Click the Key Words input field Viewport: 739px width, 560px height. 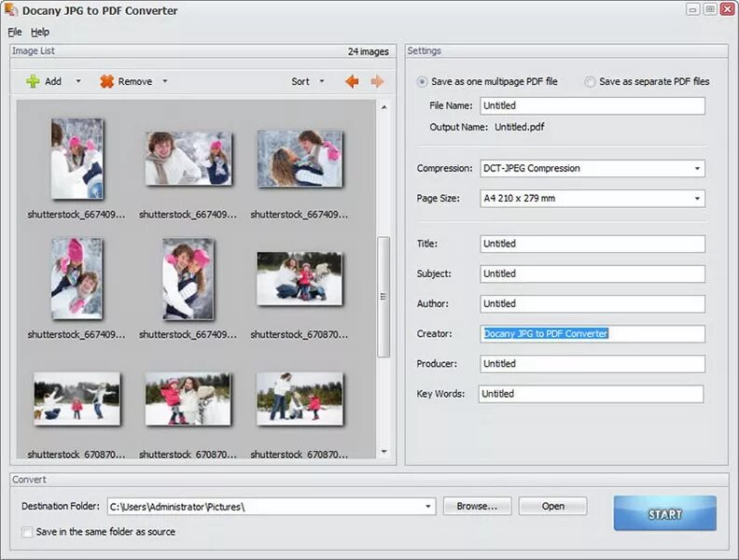591,394
